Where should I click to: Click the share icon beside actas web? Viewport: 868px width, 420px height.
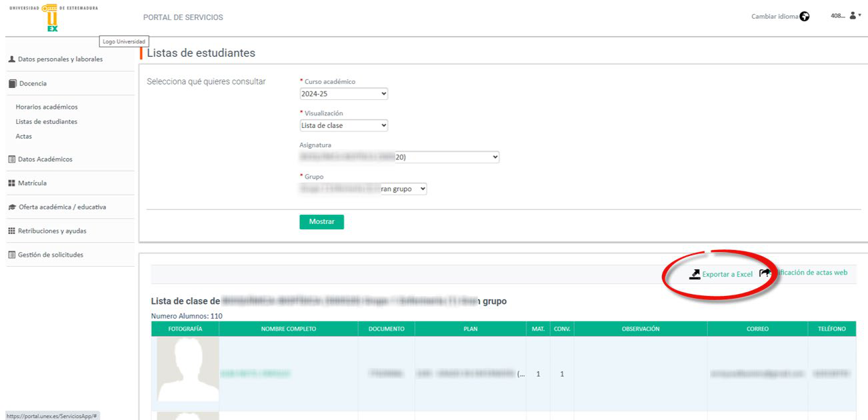(x=765, y=273)
